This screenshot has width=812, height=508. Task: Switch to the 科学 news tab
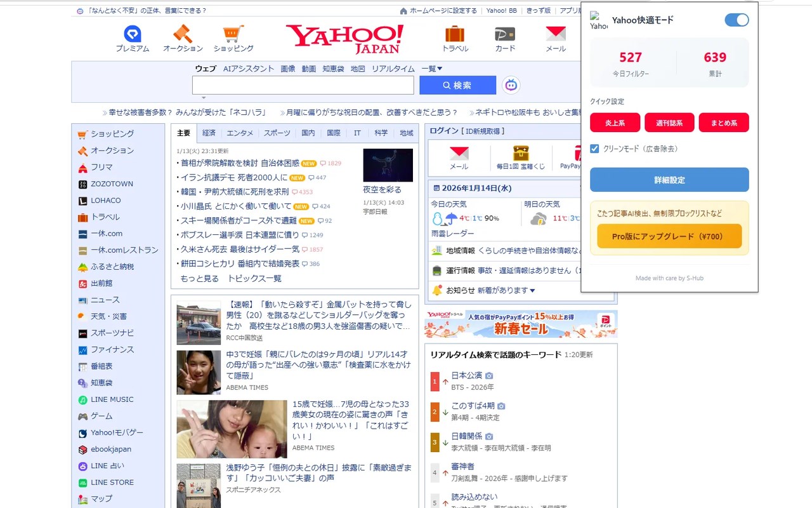381,133
